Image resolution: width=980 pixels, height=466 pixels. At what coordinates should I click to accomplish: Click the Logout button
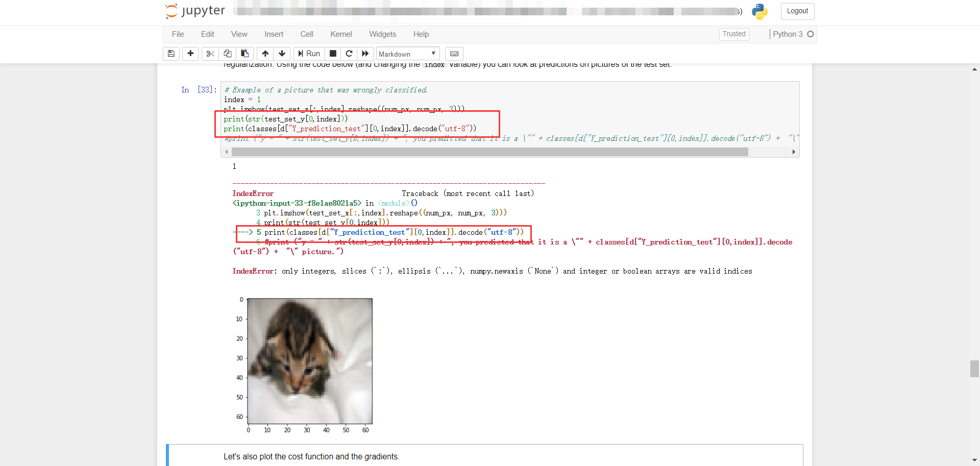point(797,11)
